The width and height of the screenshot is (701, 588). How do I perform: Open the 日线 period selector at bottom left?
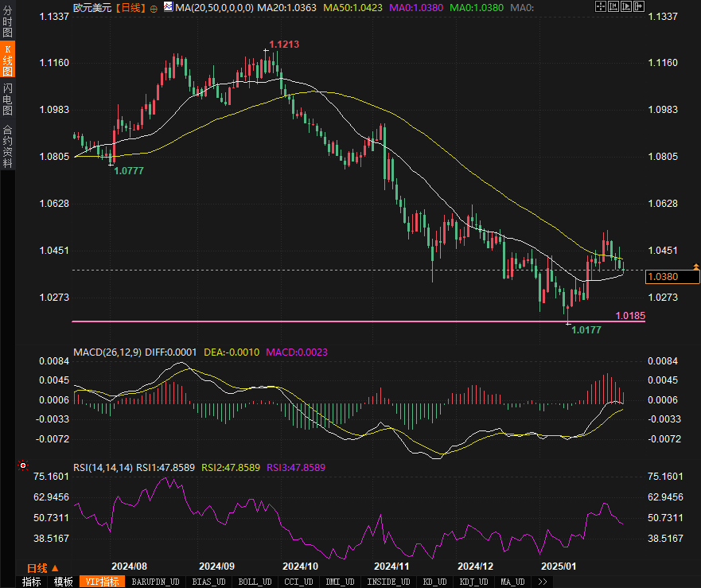click(x=42, y=567)
